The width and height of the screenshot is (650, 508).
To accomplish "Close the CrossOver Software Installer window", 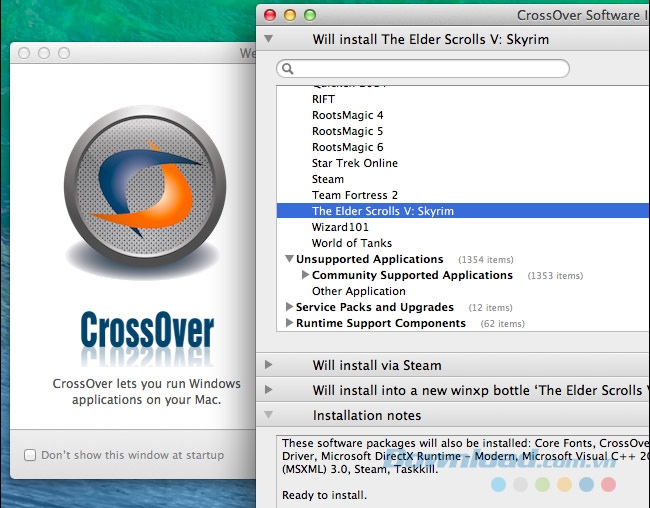I will point(270,15).
